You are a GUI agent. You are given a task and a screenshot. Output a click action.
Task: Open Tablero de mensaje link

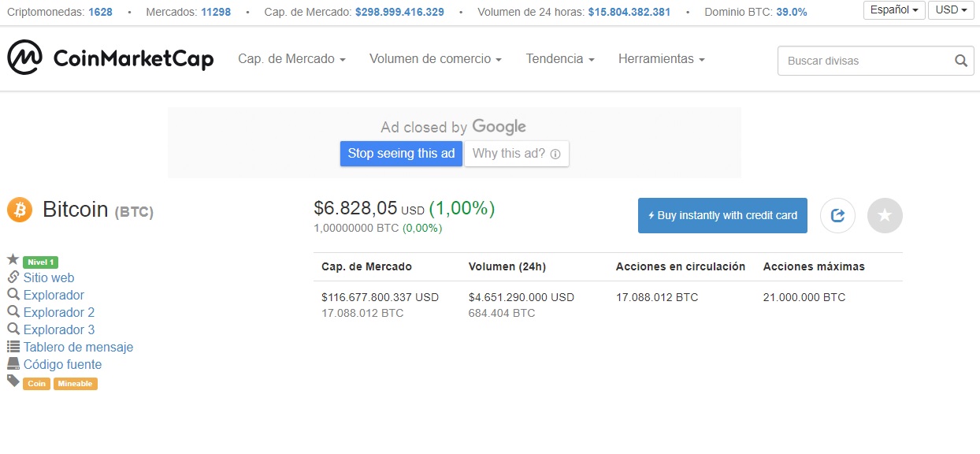click(78, 347)
